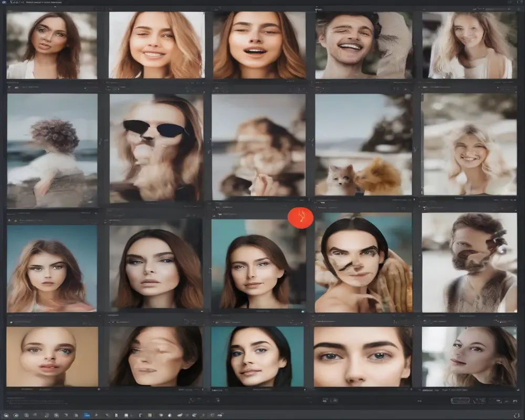This screenshot has width=525, height=420.
Task: Select brunette woman portrait with dark backdrop
Action: [156, 264]
